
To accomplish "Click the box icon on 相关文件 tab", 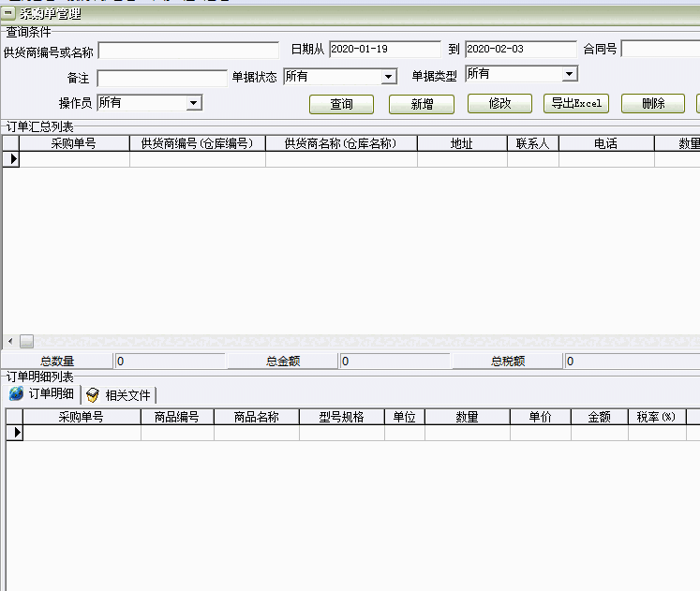I will coord(93,395).
